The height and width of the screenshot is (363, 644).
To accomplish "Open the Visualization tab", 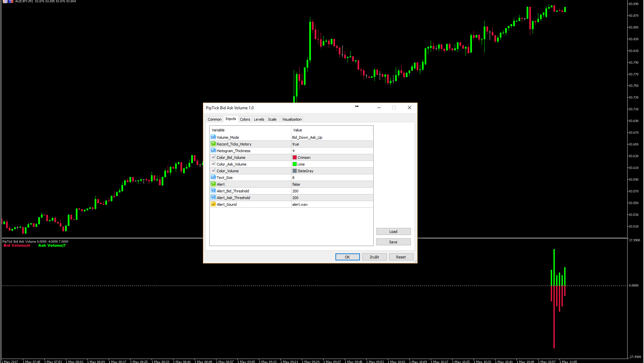I will click(292, 119).
